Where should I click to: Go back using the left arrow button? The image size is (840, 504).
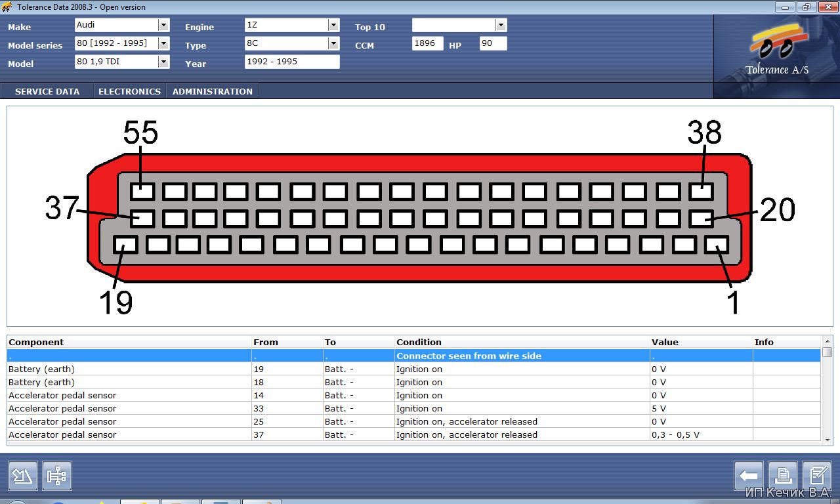point(749,476)
